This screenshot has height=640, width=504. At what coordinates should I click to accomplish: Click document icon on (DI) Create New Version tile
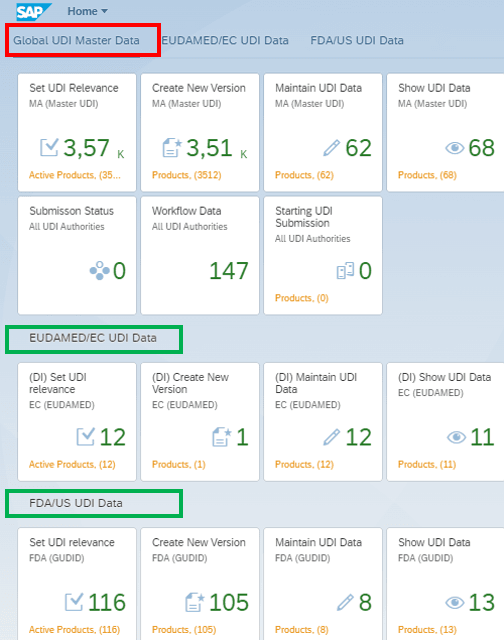tap(222, 437)
